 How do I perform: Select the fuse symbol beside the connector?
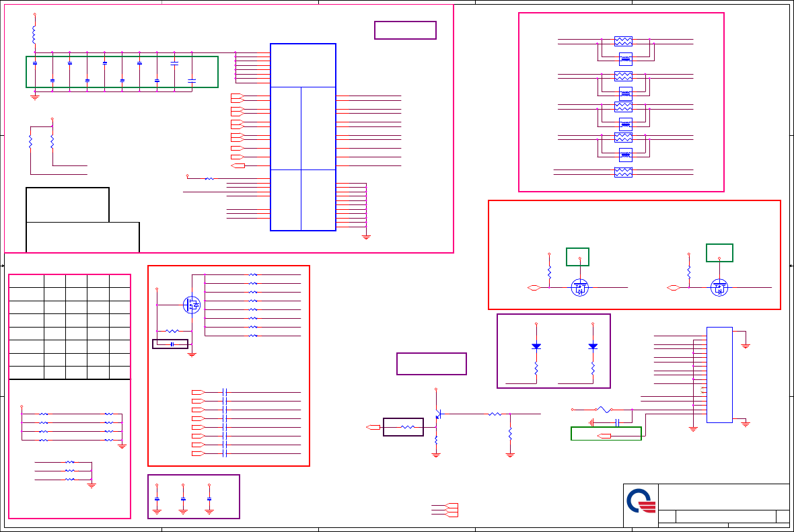(x=603, y=410)
